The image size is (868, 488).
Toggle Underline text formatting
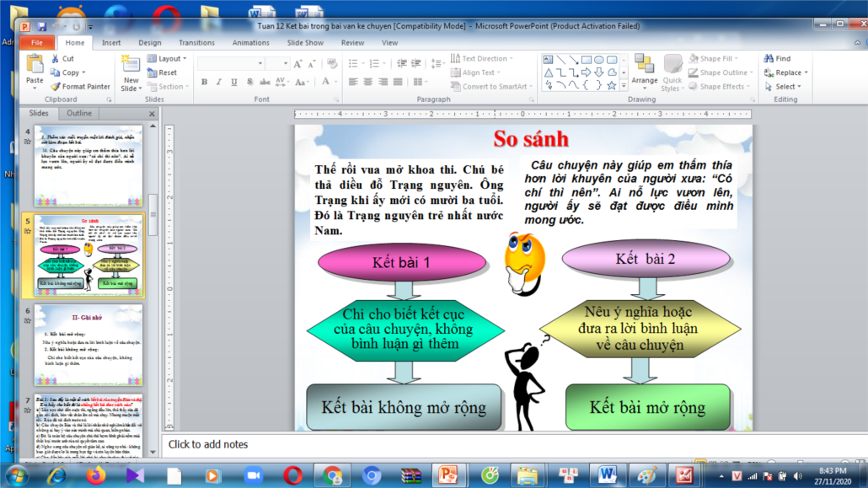pyautogui.click(x=233, y=82)
